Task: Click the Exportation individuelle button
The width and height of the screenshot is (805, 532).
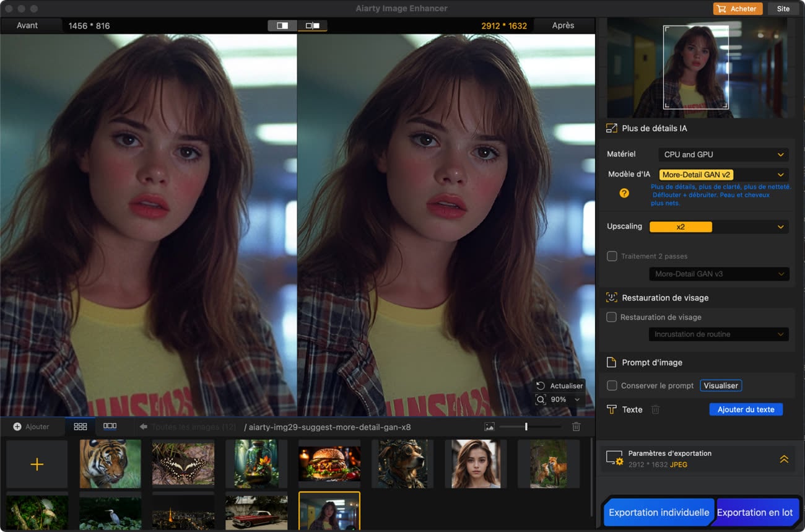Action: (659, 512)
